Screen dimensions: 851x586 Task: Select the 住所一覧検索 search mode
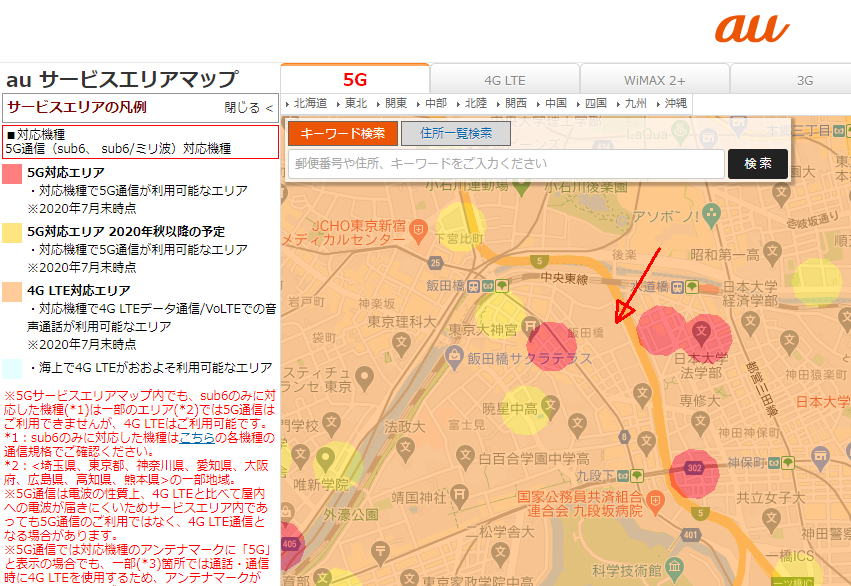click(456, 133)
